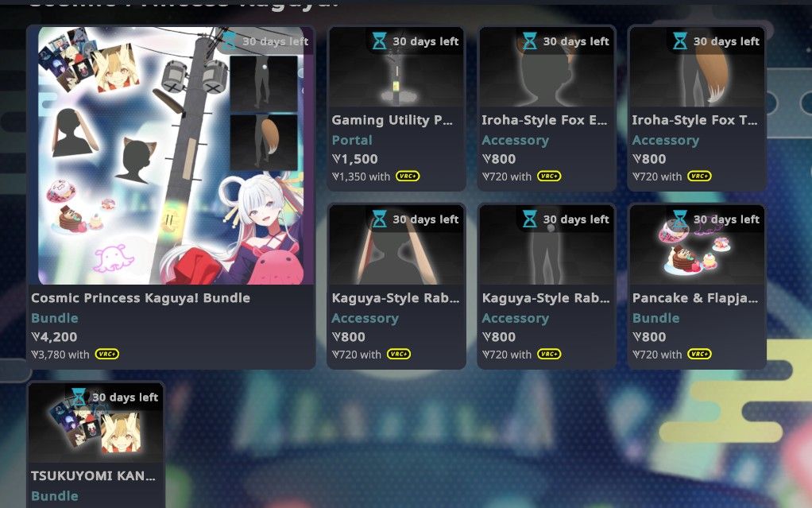This screenshot has height=508, width=812.
Task: Click ¥720 with text on Pancake card
Action: [x=656, y=355]
